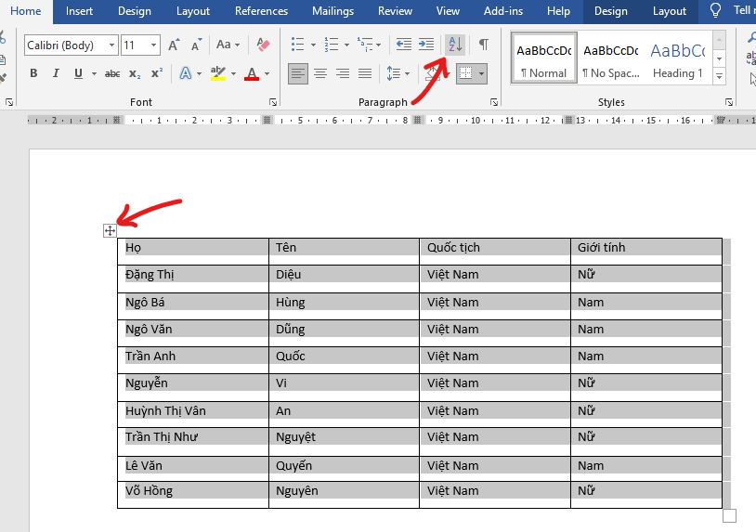Image resolution: width=756 pixels, height=532 pixels.
Task: Center align the text
Action: (320, 73)
